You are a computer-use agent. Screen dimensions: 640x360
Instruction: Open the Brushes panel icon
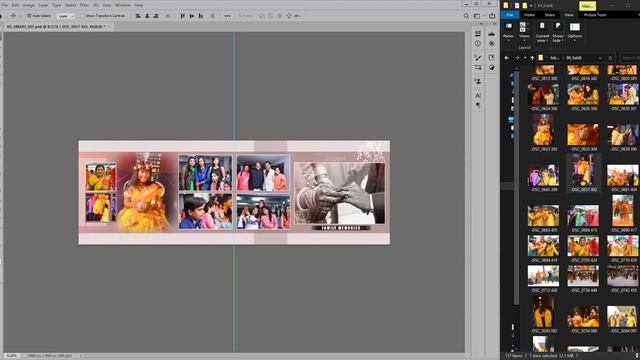478,58
